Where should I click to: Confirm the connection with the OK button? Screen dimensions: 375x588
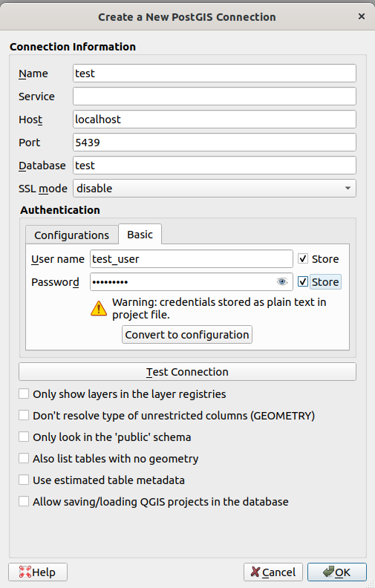coord(336,572)
